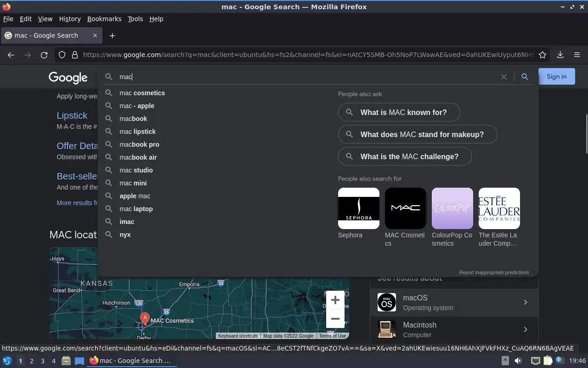Screen dimensions: 588x368
Task: Click the macOS logo icon in results
Action: 387,302
